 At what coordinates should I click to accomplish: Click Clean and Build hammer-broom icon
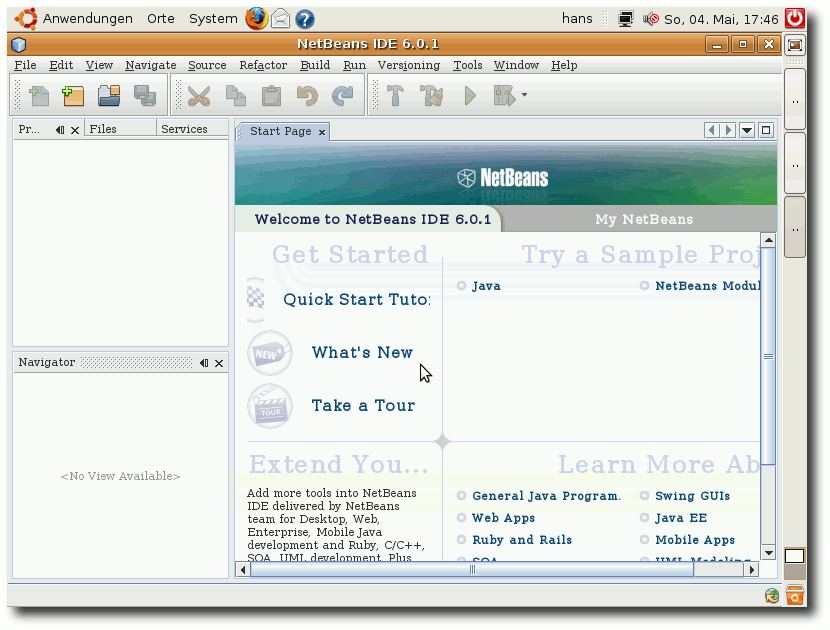click(x=432, y=96)
